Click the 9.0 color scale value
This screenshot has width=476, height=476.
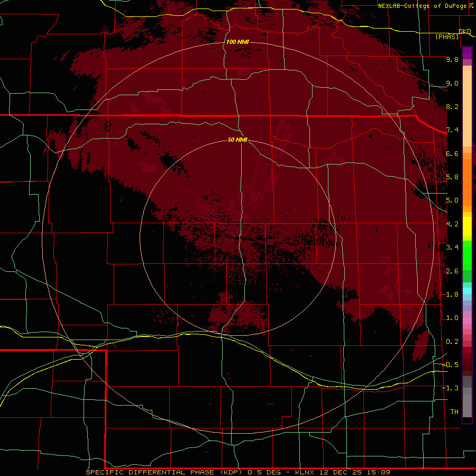452,83
